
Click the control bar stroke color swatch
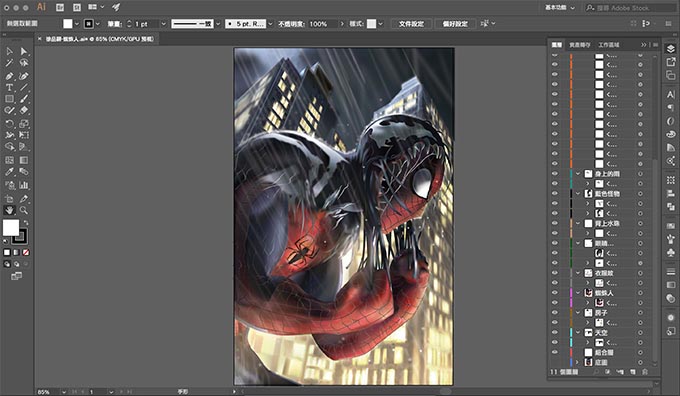click(x=88, y=24)
